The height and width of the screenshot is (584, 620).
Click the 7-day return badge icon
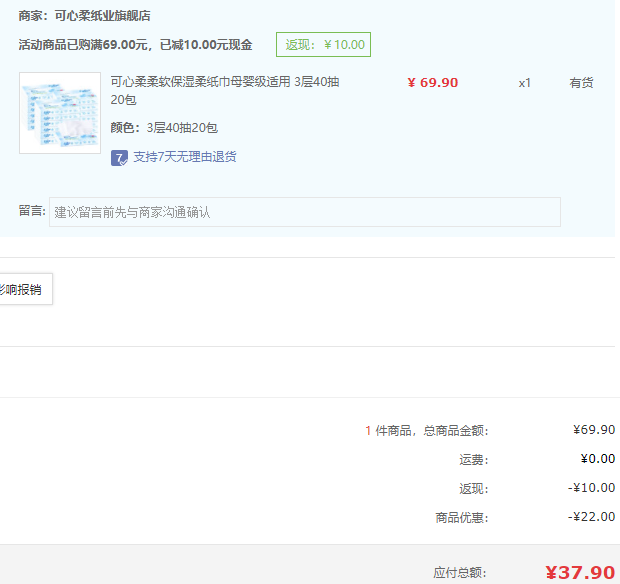pyautogui.click(x=119, y=157)
